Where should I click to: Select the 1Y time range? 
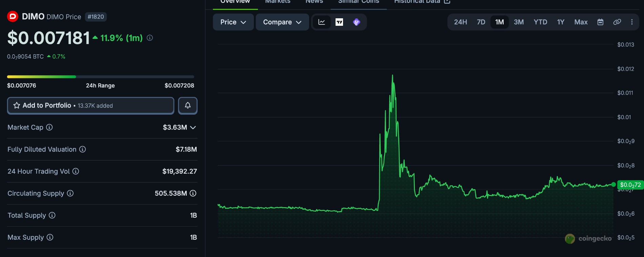pos(561,22)
